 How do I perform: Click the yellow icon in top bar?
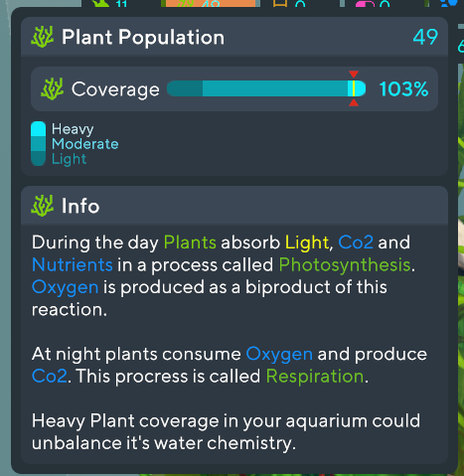click(x=279, y=3)
